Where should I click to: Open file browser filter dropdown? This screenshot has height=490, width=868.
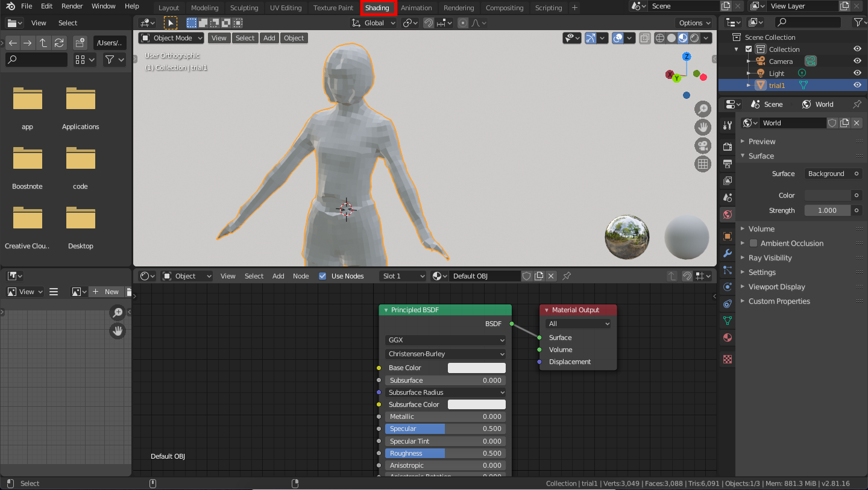click(114, 60)
